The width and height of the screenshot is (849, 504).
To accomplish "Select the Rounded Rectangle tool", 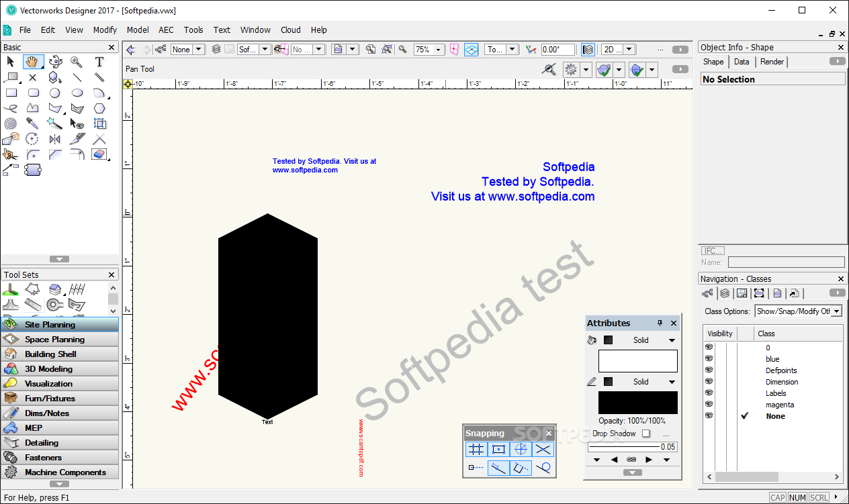I will (33, 93).
